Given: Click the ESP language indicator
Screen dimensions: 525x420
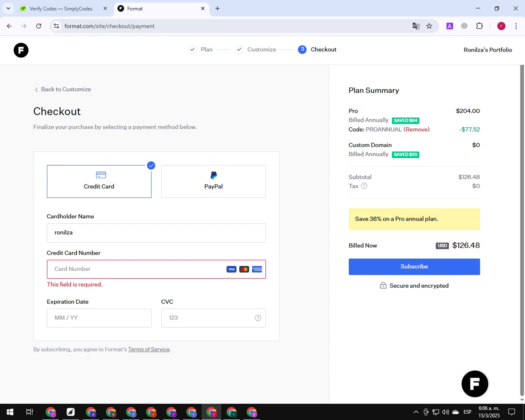Looking at the screenshot, I should tap(467, 412).
